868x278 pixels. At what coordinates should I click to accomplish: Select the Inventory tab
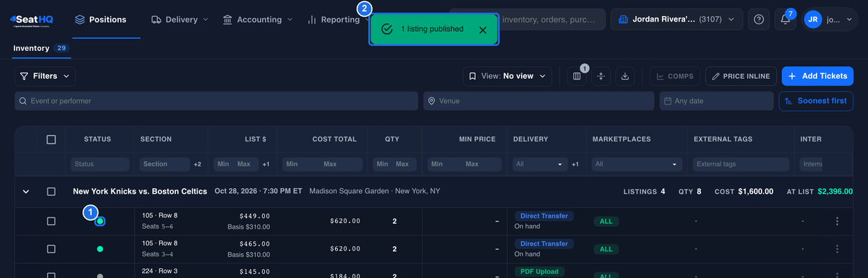[x=41, y=48]
